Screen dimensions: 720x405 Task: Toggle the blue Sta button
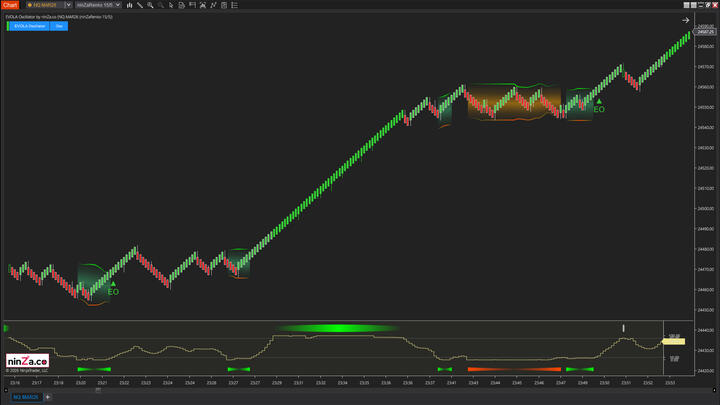point(60,26)
